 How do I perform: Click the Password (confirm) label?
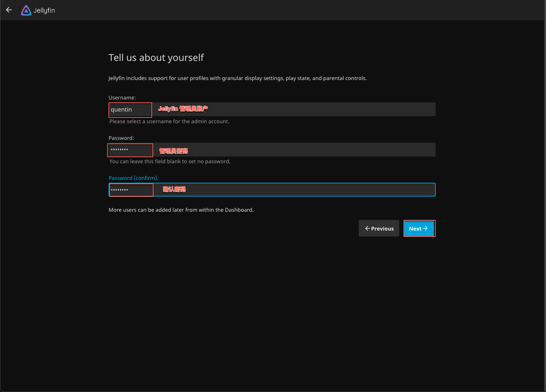pos(133,178)
